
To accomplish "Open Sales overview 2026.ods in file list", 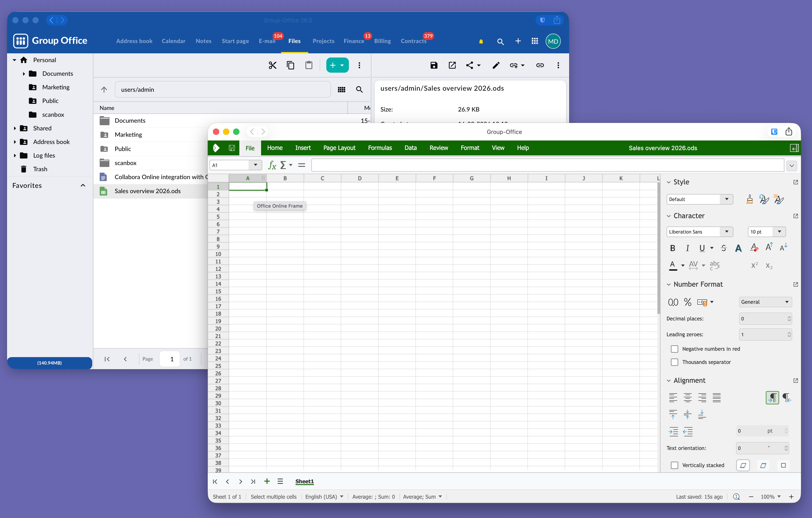I will tap(147, 191).
